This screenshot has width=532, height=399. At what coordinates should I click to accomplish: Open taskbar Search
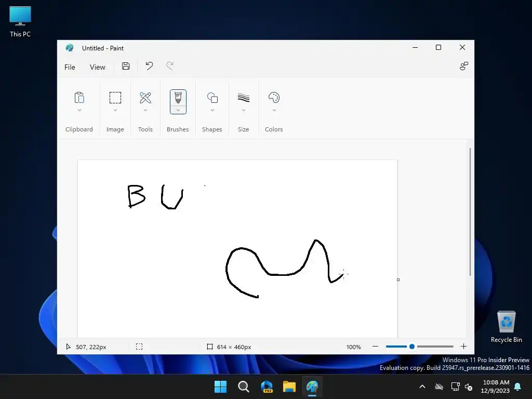pyautogui.click(x=243, y=387)
